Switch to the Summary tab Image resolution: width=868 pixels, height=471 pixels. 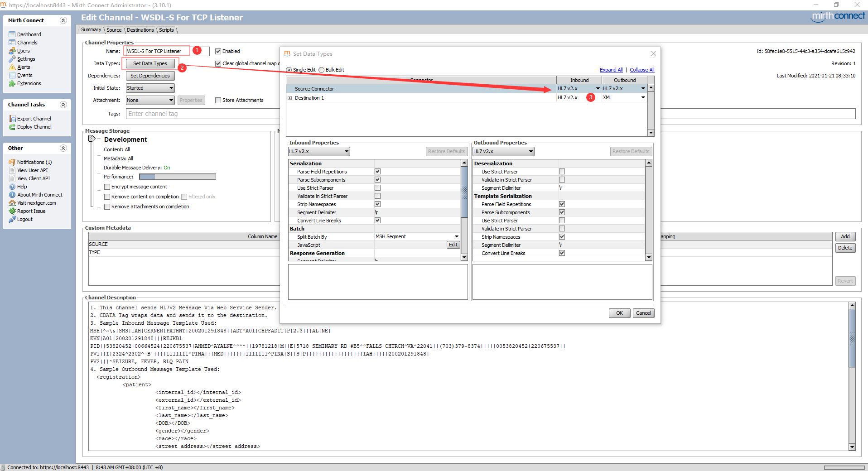[x=91, y=29]
